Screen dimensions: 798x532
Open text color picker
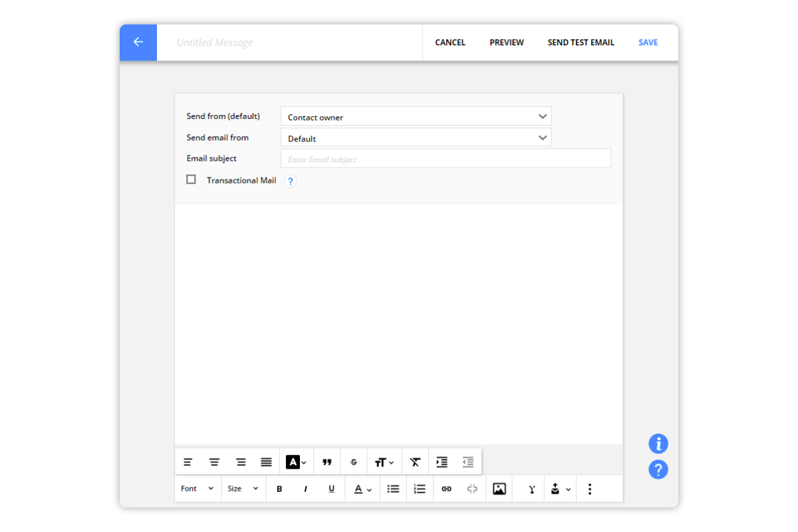362,489
